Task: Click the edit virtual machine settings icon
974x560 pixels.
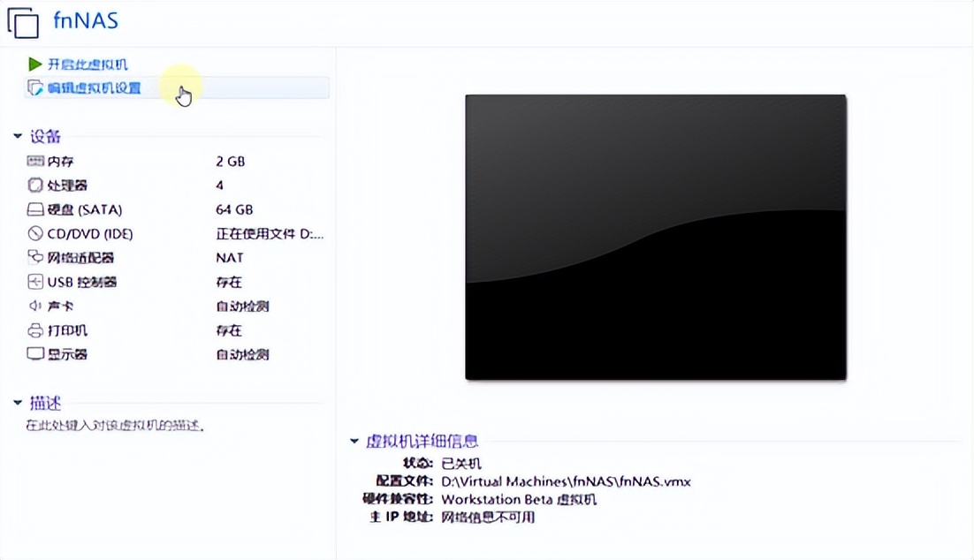Action: click(35, 87)
